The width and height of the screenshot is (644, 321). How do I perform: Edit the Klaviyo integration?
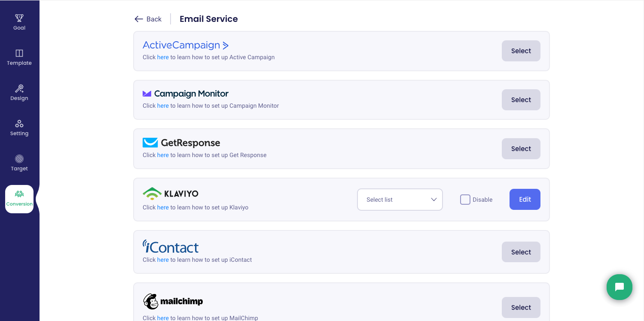525,200
